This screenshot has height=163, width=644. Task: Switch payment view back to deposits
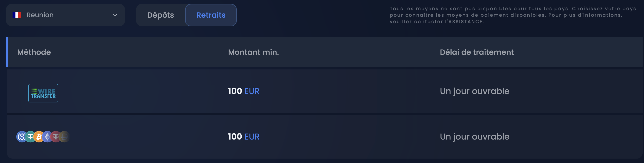(161, 15)
